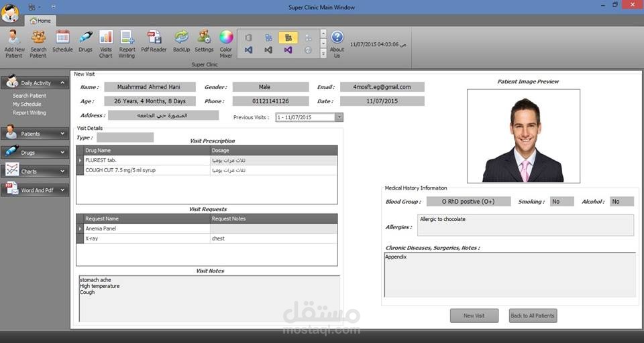Screen dimensions: 644x343
Task: Open the About Us help icon
Action: tap(337, 44)
